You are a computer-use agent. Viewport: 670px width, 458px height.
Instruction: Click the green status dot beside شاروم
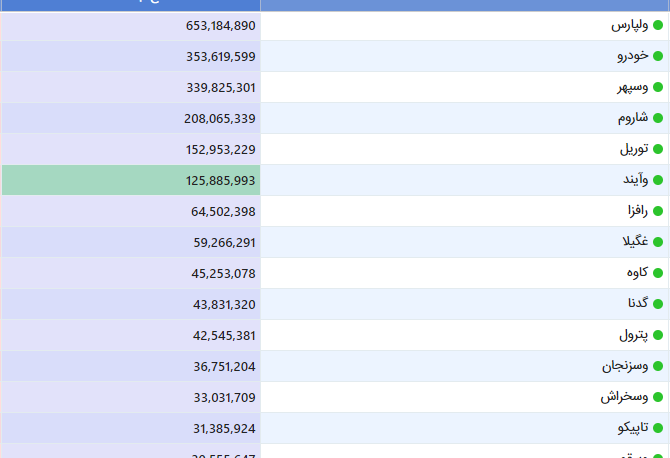[658, 118]
